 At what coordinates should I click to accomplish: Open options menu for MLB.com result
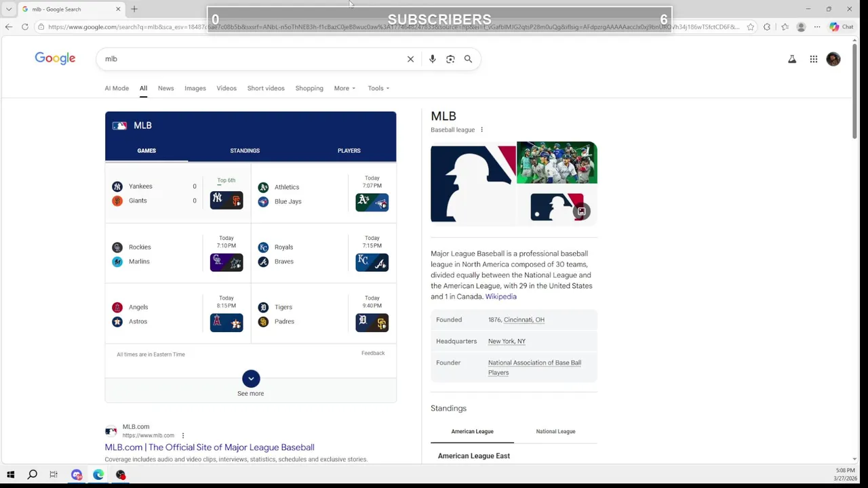[x=182, y=435]
